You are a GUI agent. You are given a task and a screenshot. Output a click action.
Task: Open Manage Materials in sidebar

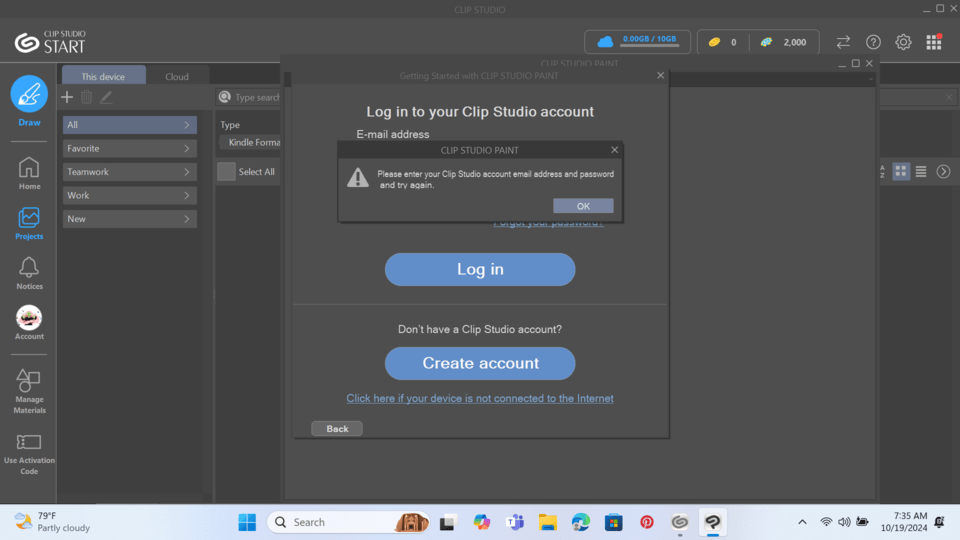coord(29,392)
